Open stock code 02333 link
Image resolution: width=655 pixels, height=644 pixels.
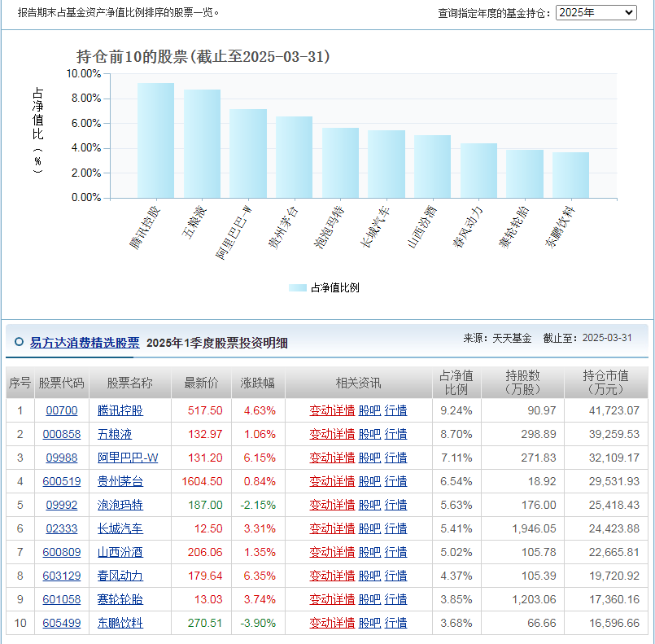coord(61,528)
